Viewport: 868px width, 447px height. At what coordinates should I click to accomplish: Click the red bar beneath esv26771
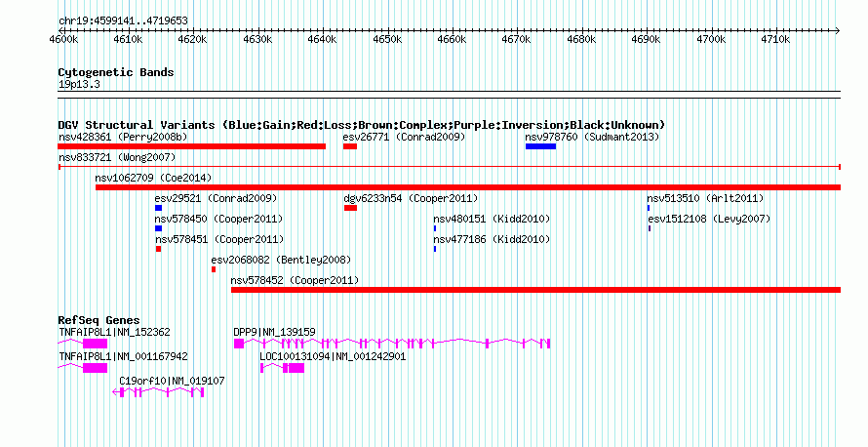[x=350, y=146]
